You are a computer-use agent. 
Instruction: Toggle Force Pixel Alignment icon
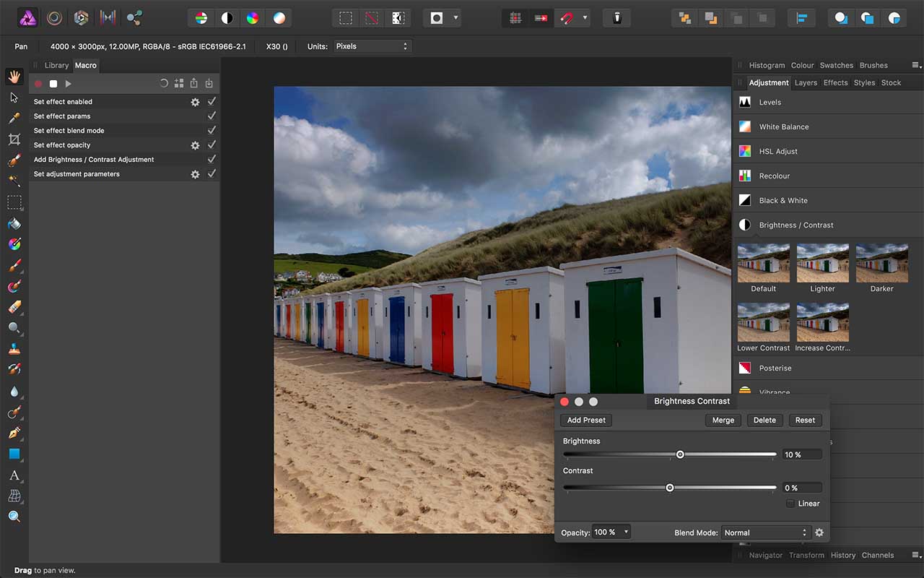click(x=515, y=18)
